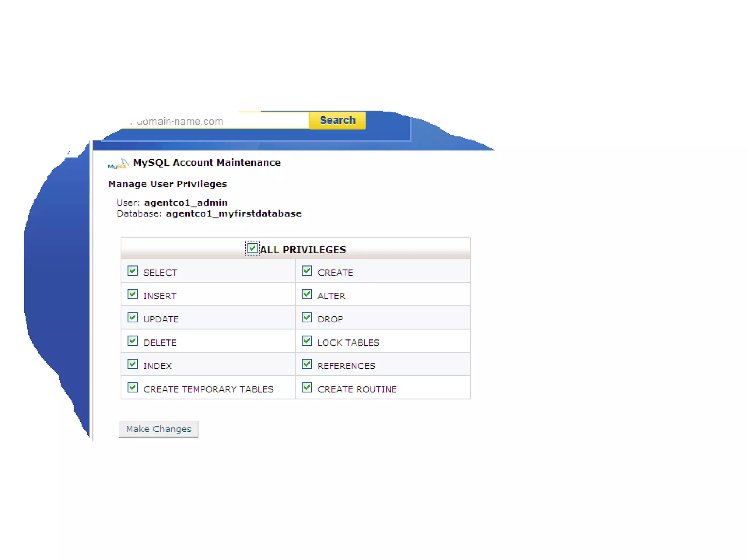747x560 pixels.
Task: Toggle the CREATE ROUTINE checkbox
Action: click(x=307, y=388)
